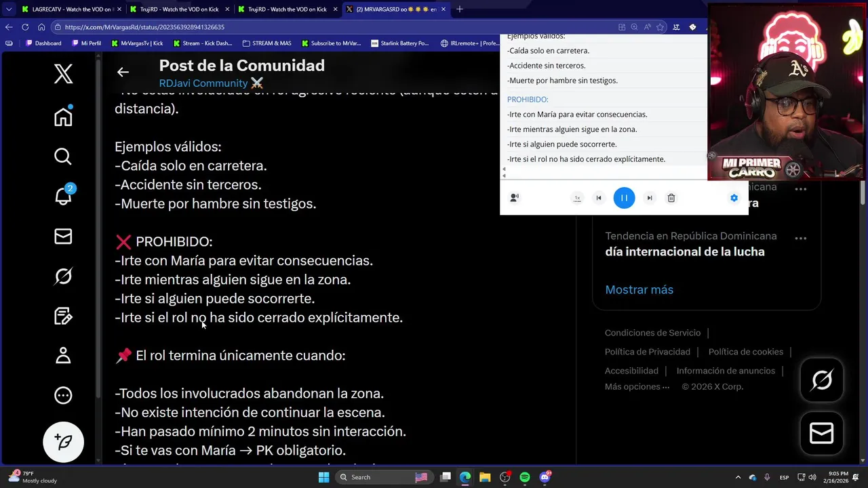
Task: Pause the read-aloud playback
Action: pyautogui.click(x=624, y=198)
